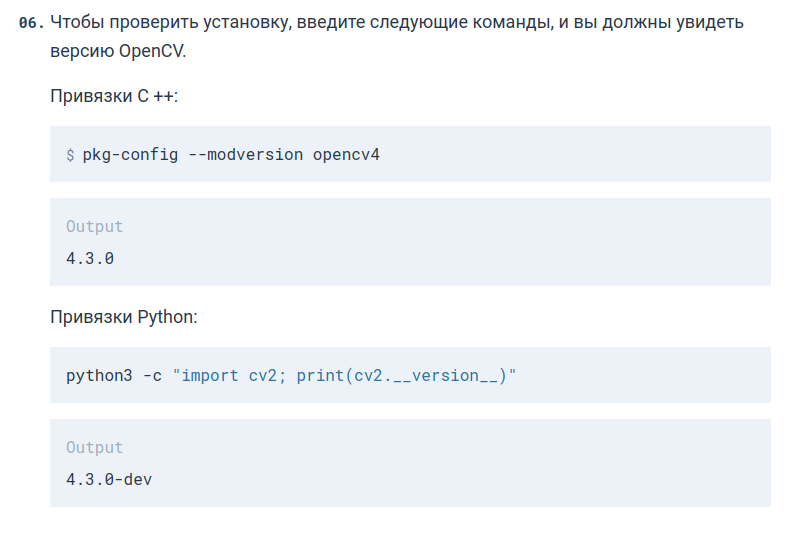Click the 4.3.0 output value

(90, 258)
